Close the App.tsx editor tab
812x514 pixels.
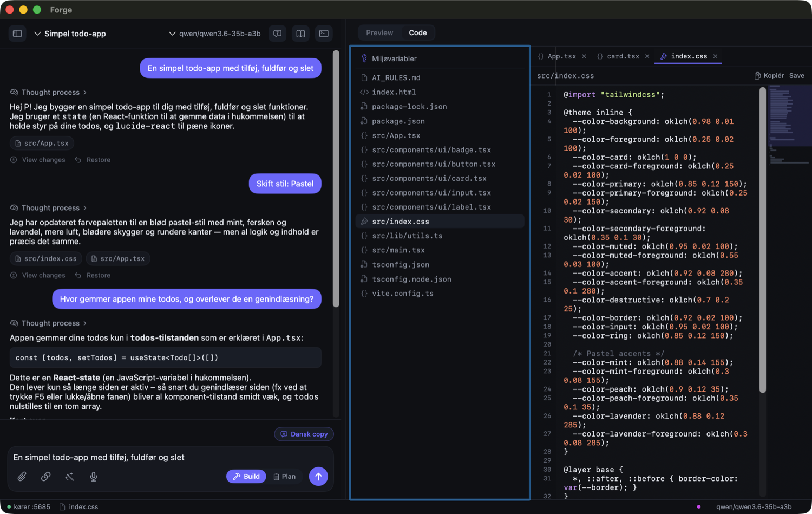tap(584, 56)
